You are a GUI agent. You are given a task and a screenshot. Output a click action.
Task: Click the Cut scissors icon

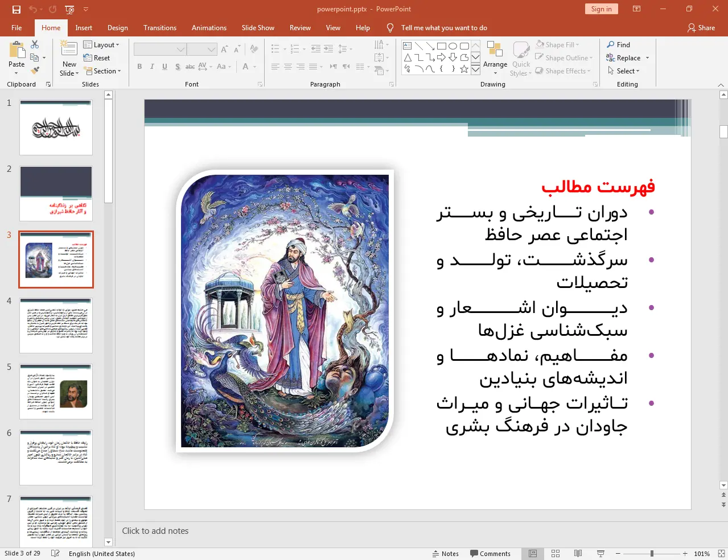click(x=35, y=44)
